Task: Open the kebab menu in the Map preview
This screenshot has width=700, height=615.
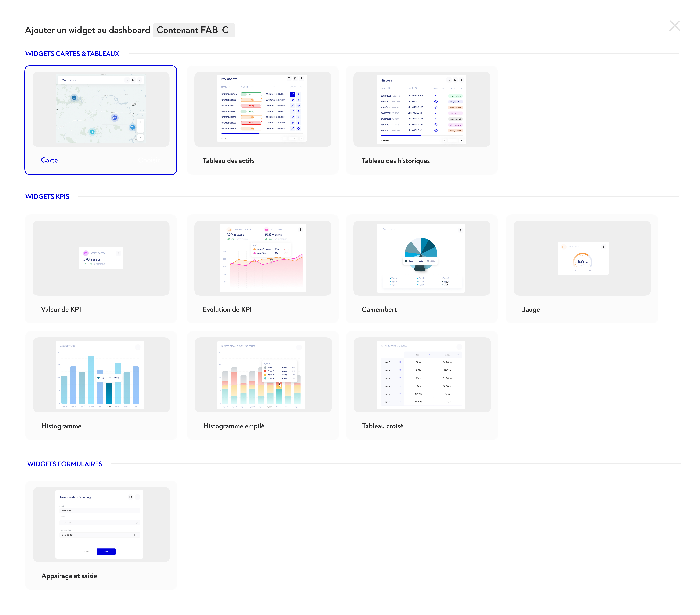Action: tap(139, 80)
